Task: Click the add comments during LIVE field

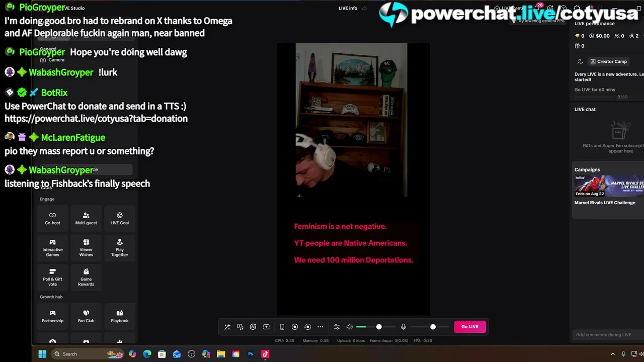Action: (608, 335)
